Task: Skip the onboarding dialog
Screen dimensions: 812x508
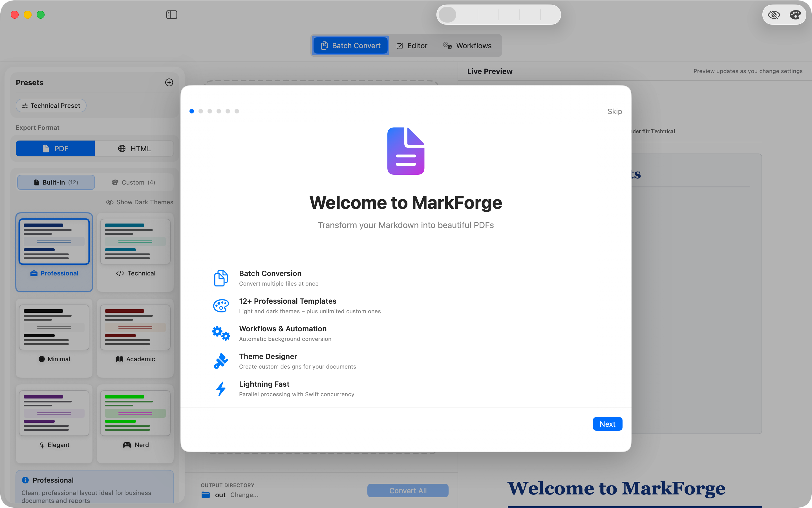Action: [614, 111]
